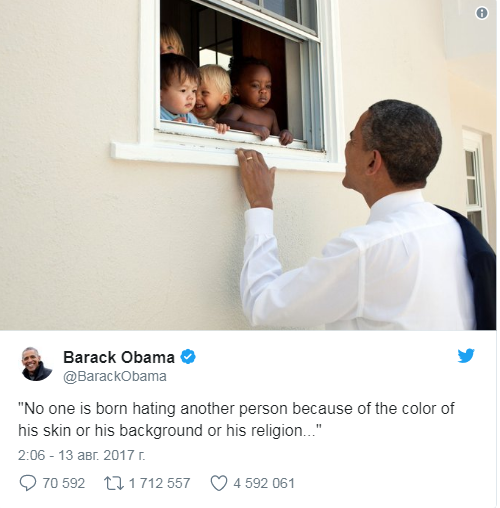Click the hand resting on the windowsill
This screenshot has width=500, height=508.
pyautogui.click(x=255, y=177)
